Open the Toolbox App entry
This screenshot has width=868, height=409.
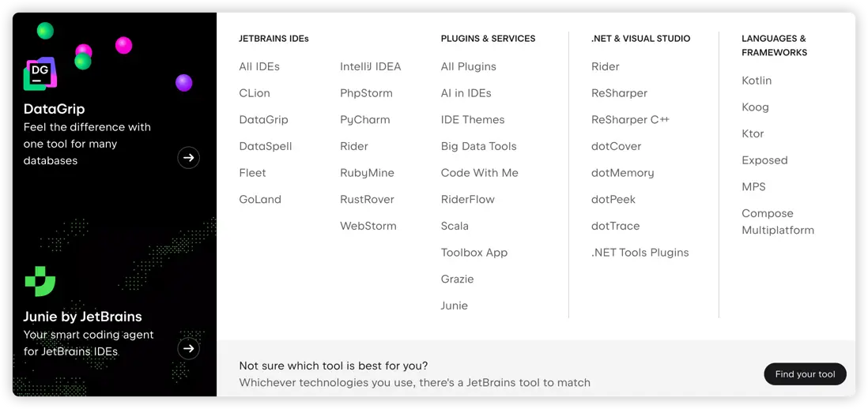point(474,253)
